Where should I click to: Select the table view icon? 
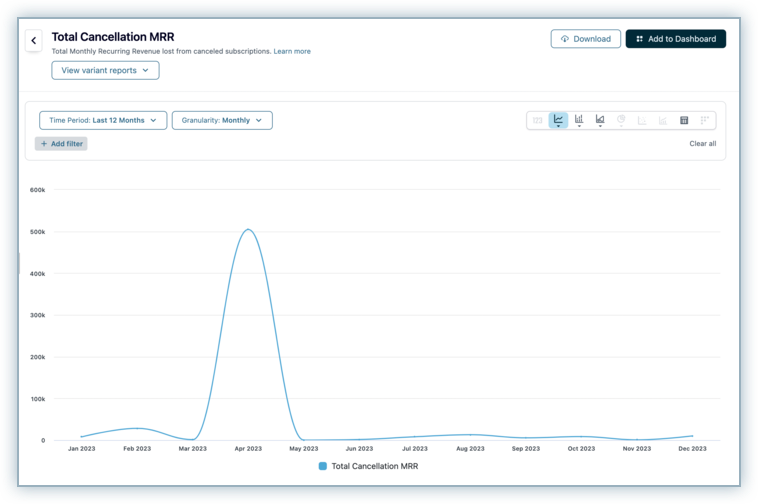pos(684,120)
